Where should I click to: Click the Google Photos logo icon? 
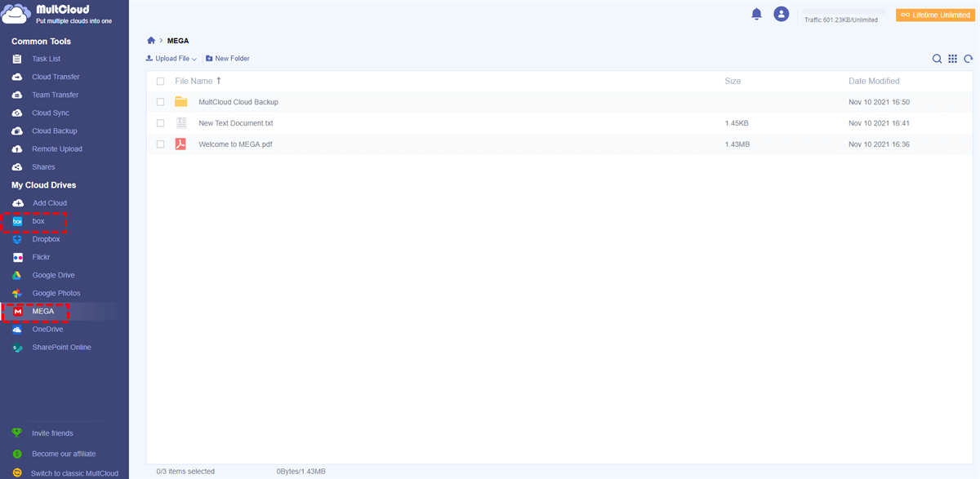point(17,293)
